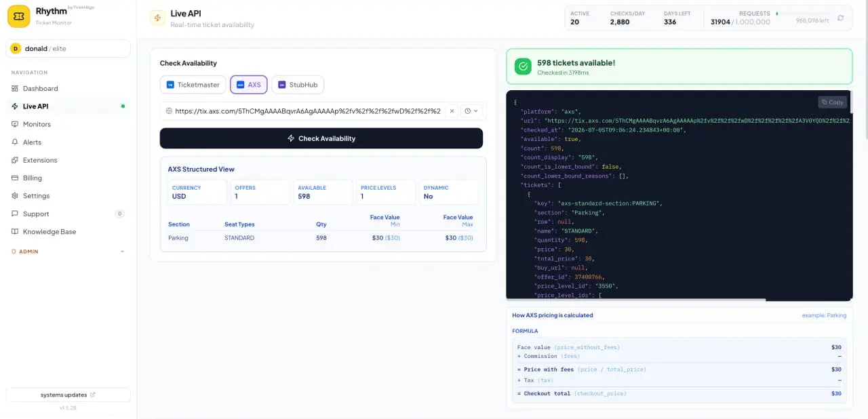Open the Monitors page
868x419 pixels.
click(x=68, y=124)
